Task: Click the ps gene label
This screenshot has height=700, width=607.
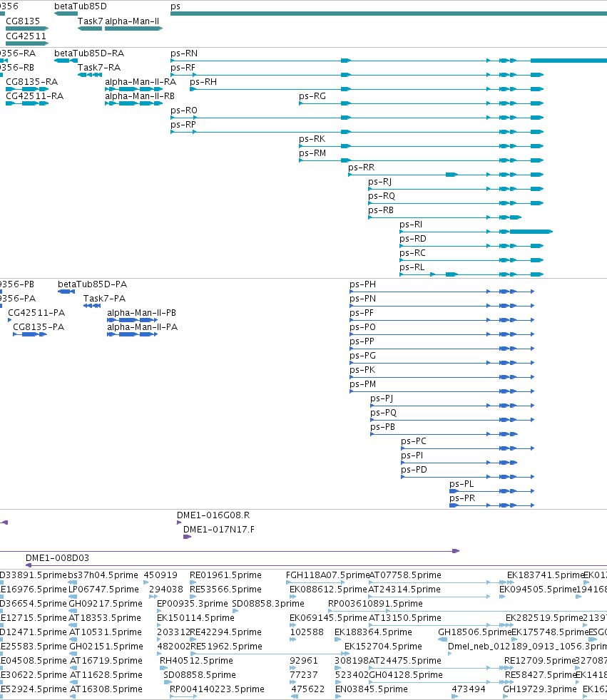Action: (x=175, y=6)
